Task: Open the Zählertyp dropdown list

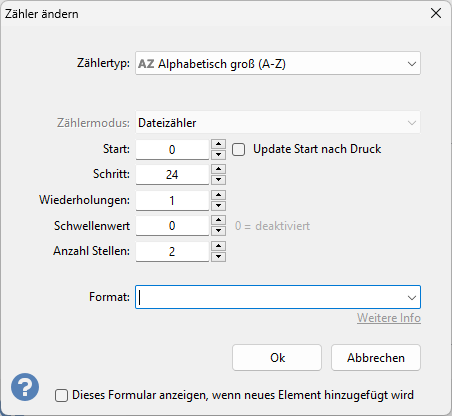Action: (278, 63)
